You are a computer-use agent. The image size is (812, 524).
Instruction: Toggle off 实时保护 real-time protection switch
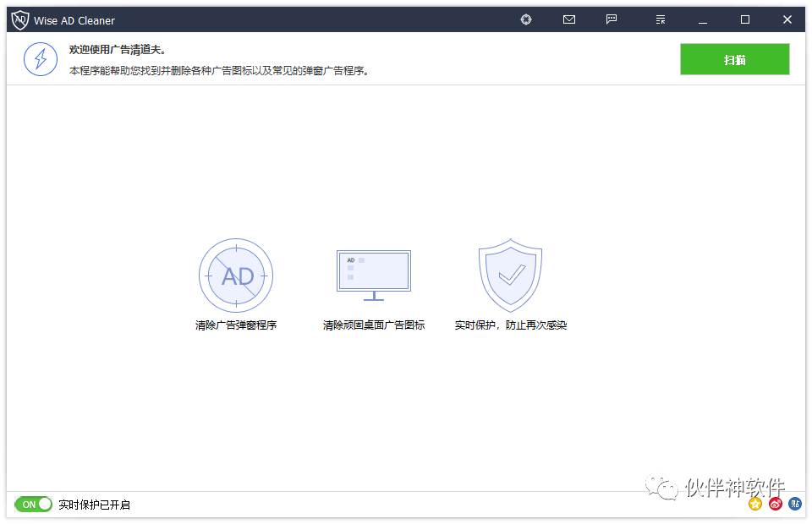click(x=33, y=503)
